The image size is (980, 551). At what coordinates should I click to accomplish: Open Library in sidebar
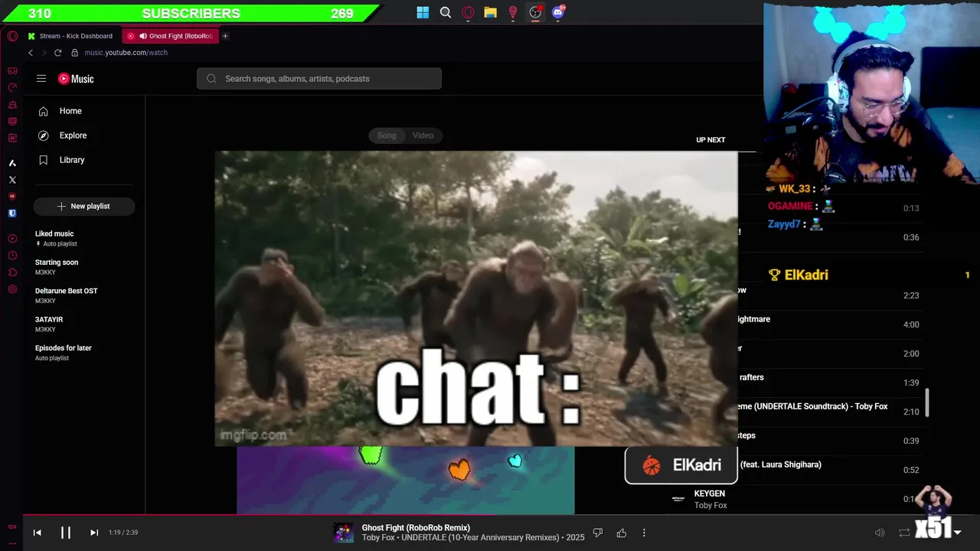[84, 160]
